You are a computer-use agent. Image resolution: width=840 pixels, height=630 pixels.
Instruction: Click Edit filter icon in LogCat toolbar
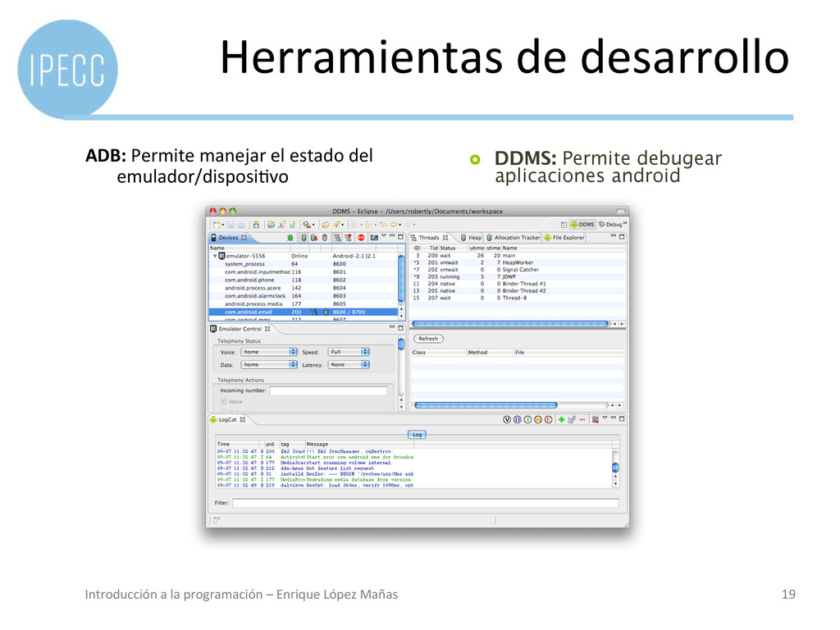coord(572,419)
